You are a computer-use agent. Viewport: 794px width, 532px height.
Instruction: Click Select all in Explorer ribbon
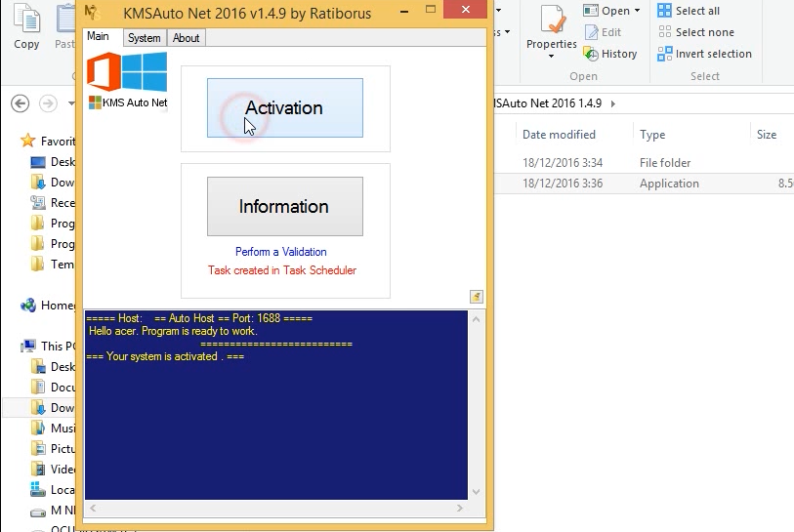pyautogui.click(x=689, y=11)
